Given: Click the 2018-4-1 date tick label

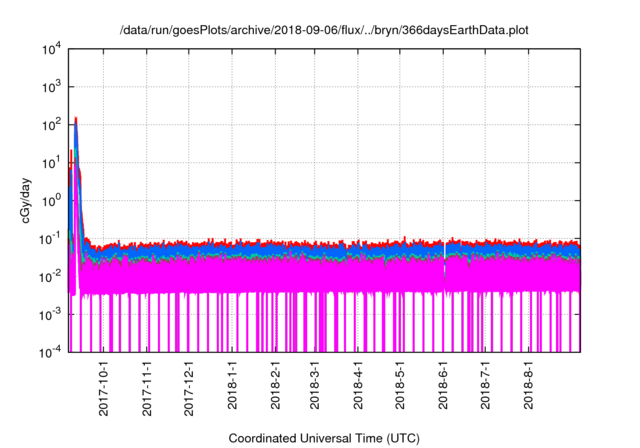Looking at the screenshot, I should pyautogui.click(x=358, y=385).
